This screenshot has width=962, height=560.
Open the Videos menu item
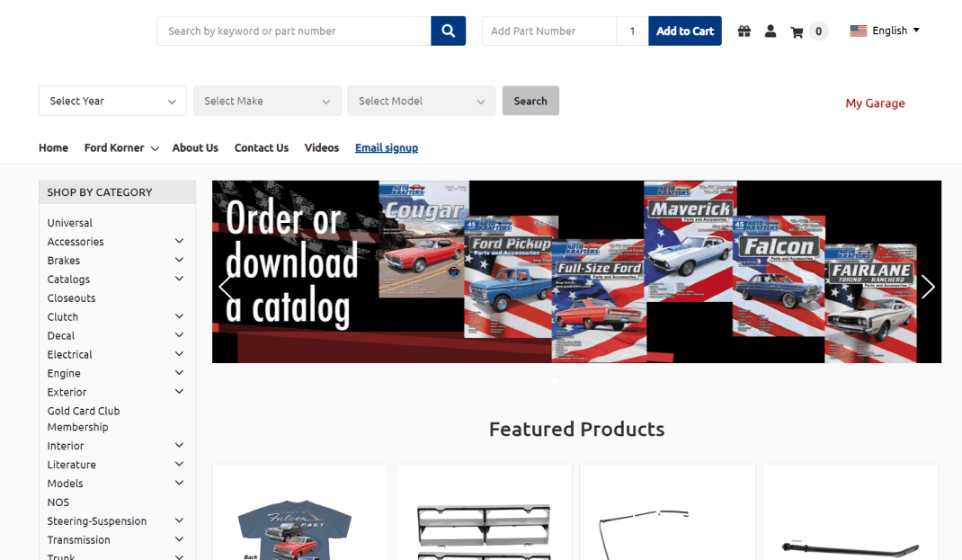322,147
